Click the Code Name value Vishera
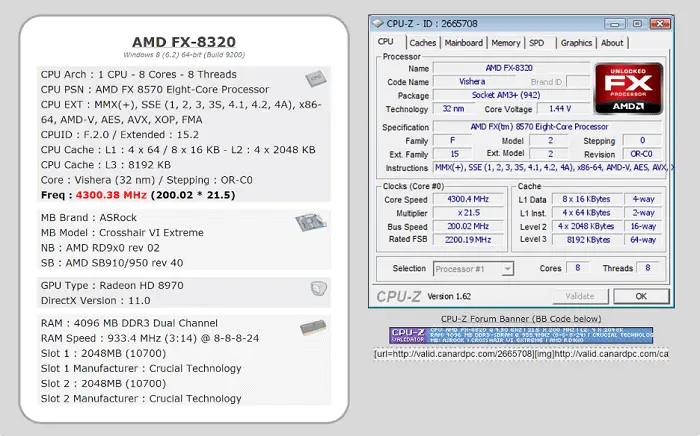Screen dimensions: 700x436 click(x=472, y=82)
